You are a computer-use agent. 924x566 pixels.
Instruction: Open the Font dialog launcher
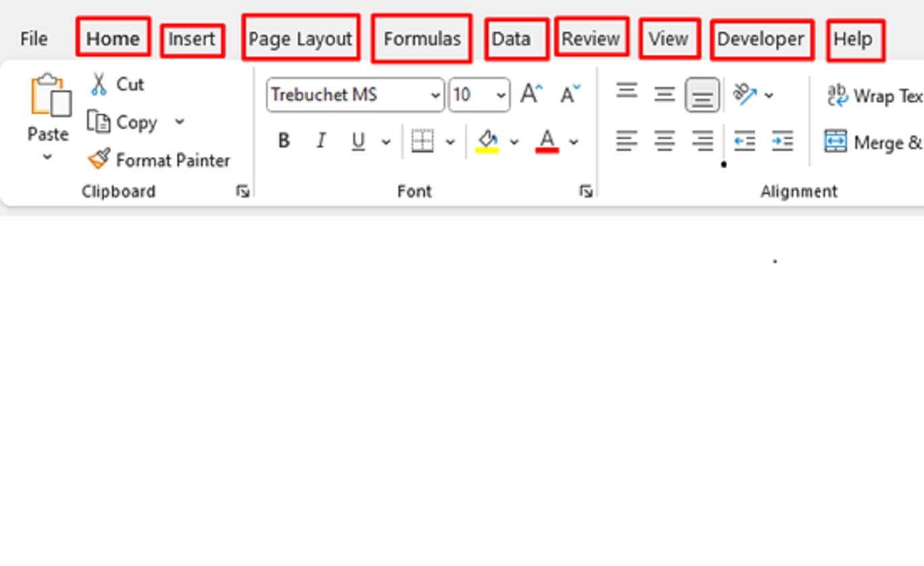click(586, 191)
